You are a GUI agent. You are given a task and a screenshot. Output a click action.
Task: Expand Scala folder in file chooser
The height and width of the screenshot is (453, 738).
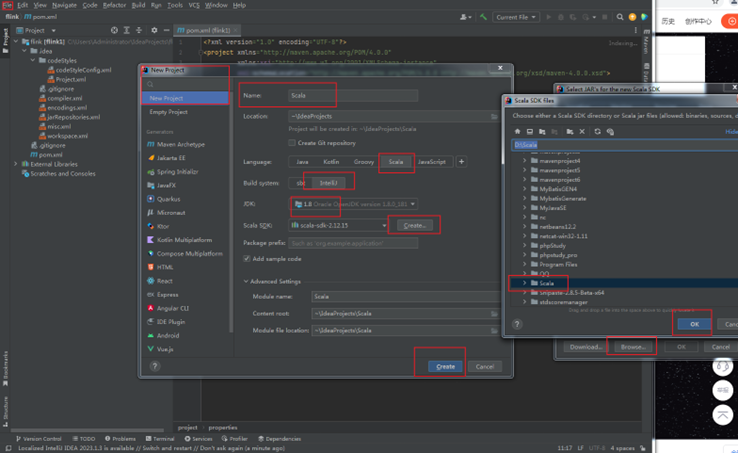tap(524, 283)
